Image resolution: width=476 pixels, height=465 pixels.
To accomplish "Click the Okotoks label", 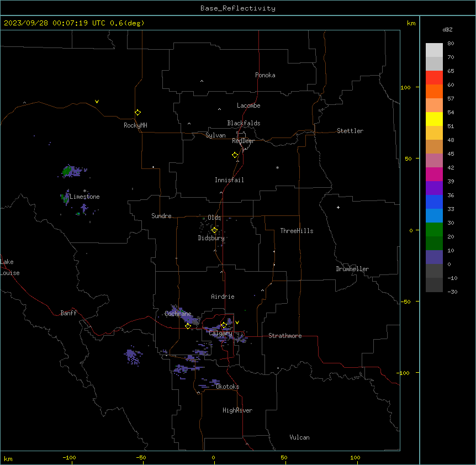I will 228,387.
